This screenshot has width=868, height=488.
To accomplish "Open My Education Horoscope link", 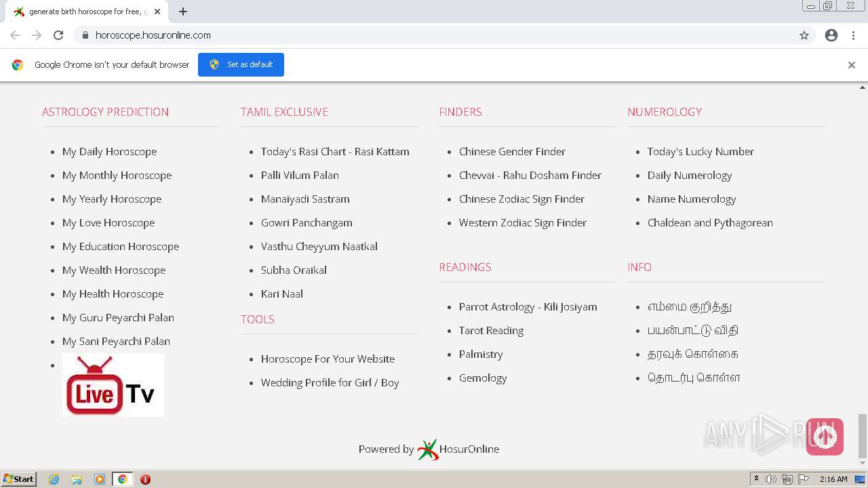I will pyautogui.click(x=121, y=247).
